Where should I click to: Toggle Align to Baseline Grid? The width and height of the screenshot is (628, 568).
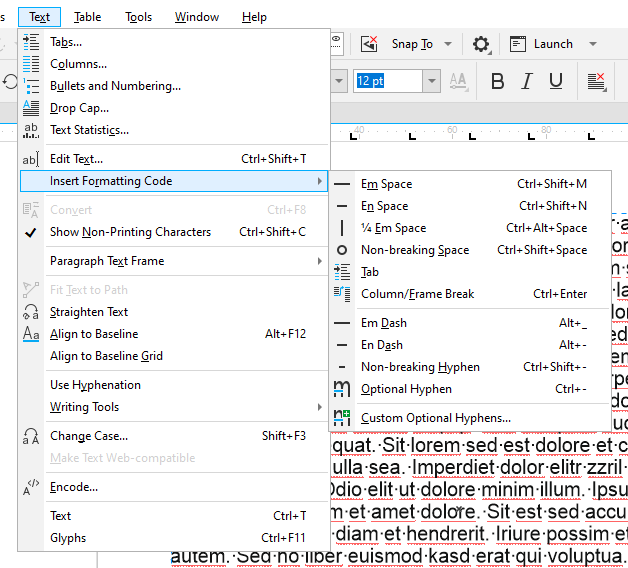106,356
